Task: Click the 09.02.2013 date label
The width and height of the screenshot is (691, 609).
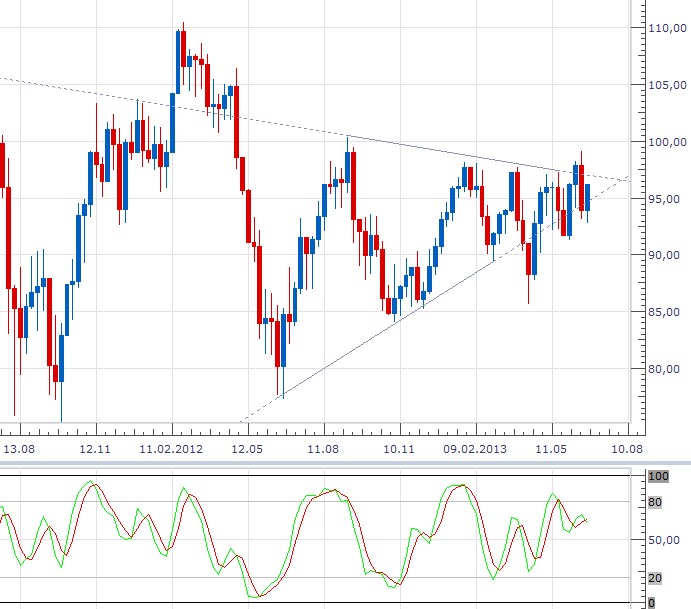Action: point(475,449)
